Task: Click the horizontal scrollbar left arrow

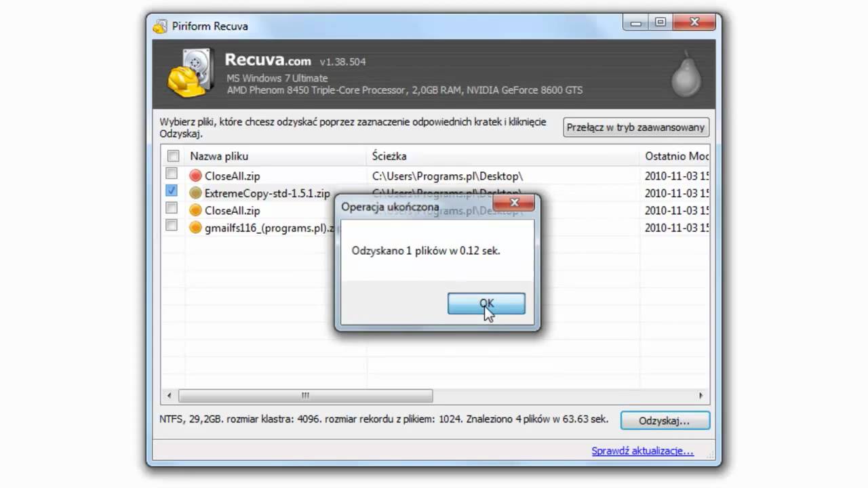Action: point(170,395)
